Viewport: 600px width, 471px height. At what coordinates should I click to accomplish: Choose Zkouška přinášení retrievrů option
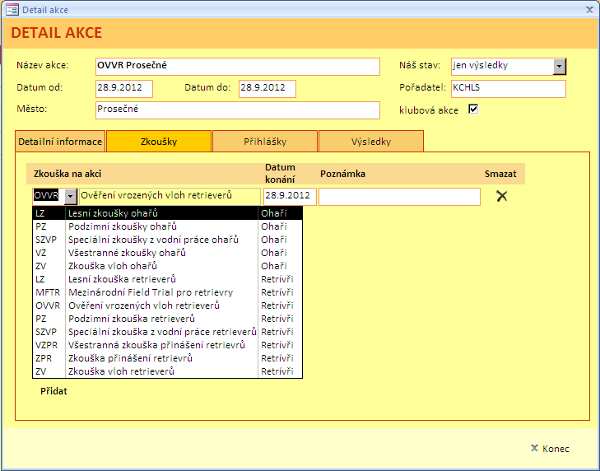pos(168,358)
